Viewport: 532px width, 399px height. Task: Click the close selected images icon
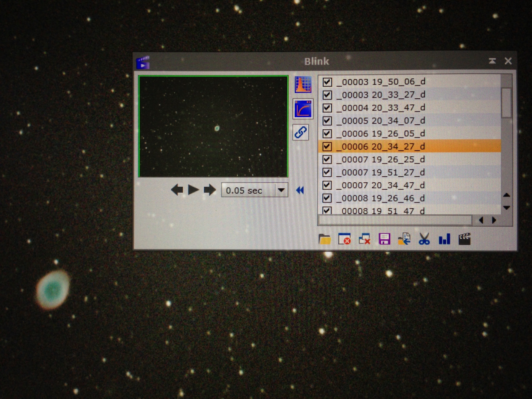pos(344,239)
